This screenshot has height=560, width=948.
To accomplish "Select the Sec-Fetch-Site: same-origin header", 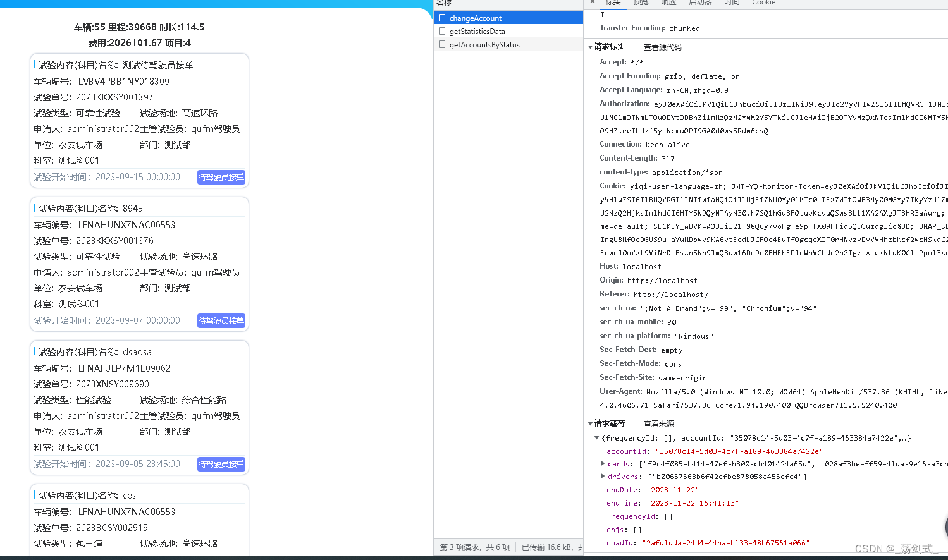I will click(653, 378).
